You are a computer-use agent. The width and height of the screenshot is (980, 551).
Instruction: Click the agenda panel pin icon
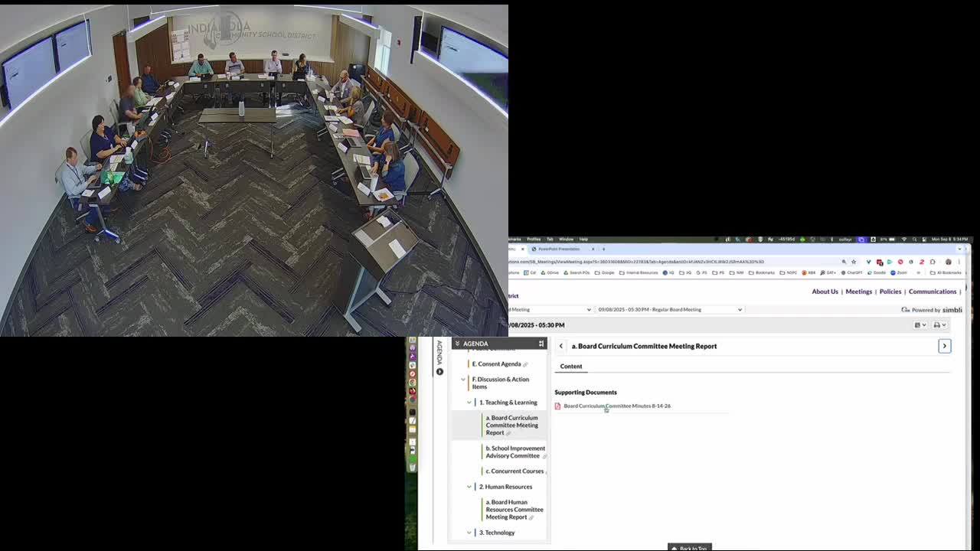pos(541,344)
